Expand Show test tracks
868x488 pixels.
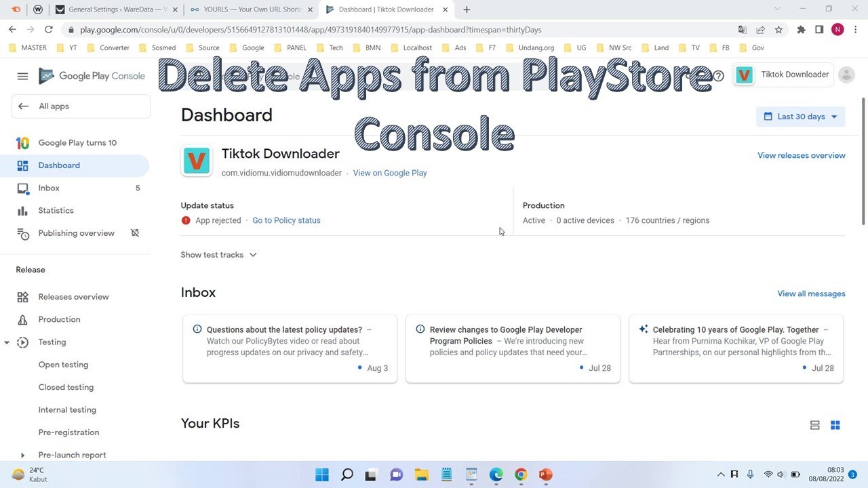(x=218, y=255)
